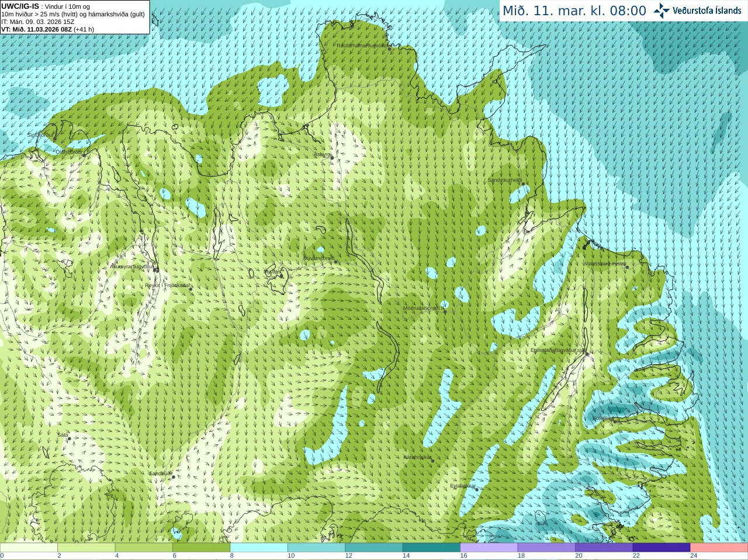Click the Ásbyrgi station dot
The image size is (748, 560).
tap(332, 157)
